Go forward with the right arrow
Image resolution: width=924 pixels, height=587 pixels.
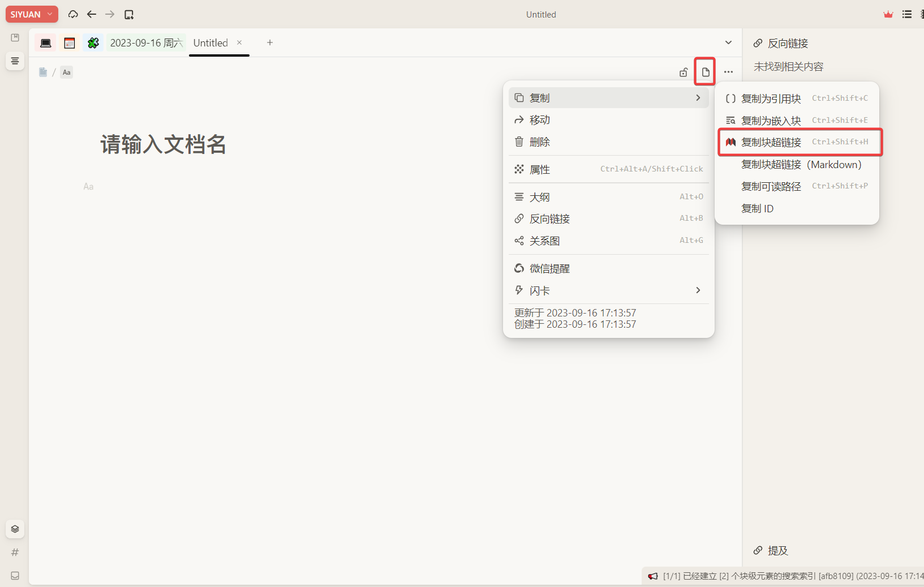[110, 14]
